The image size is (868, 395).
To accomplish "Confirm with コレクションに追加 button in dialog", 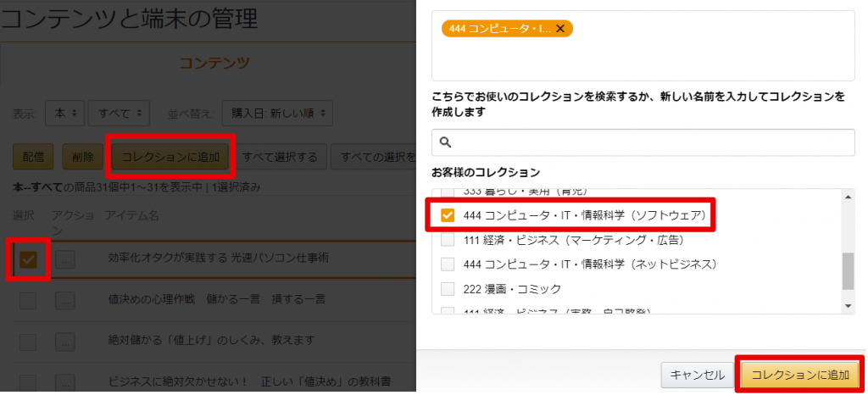I will 800,376.
